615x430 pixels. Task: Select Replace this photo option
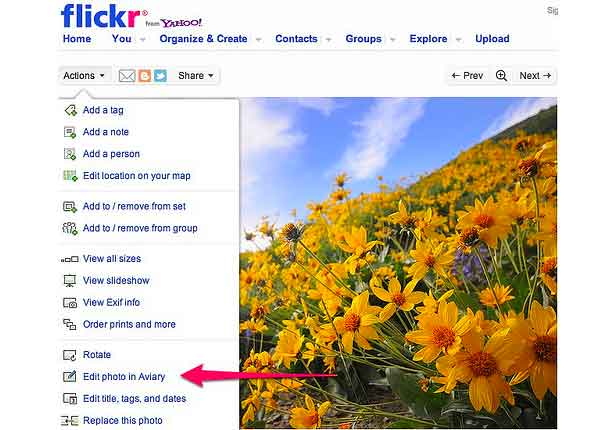122,421
